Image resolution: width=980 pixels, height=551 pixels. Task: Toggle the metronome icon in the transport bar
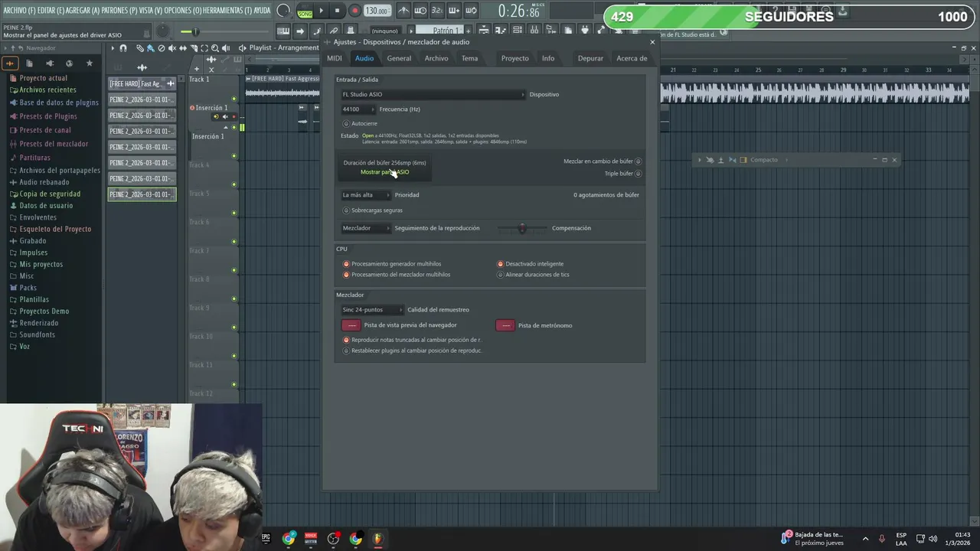pyautogui.click(x=403, y=11)
